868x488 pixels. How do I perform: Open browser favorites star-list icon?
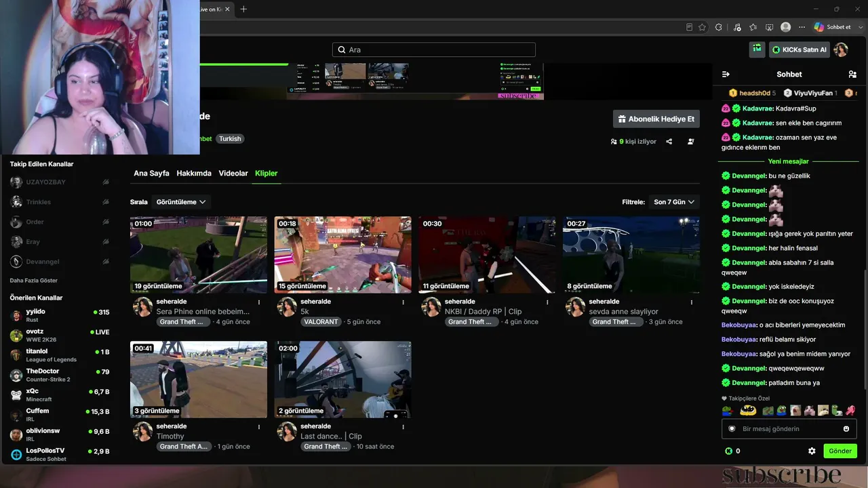point(753,27)
